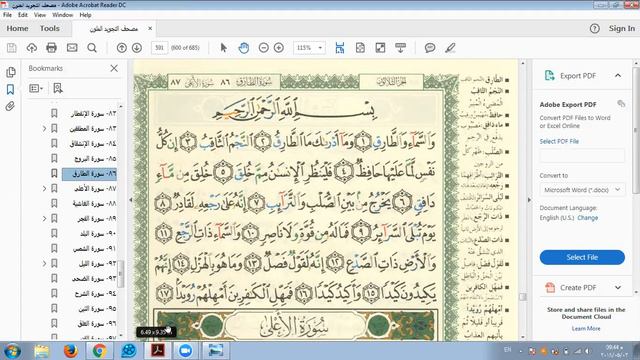Print the document with the printer icon
The height and width of the screenshot is (360, 640).
51,48
